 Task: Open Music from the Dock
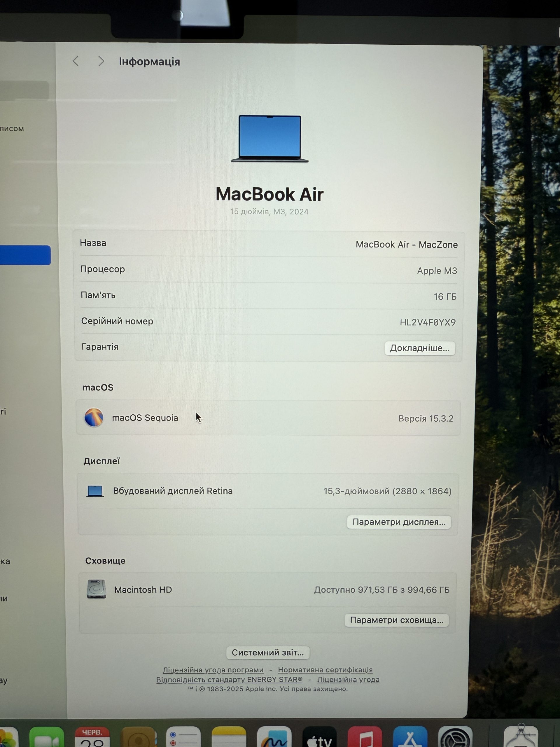pos(365,737)
